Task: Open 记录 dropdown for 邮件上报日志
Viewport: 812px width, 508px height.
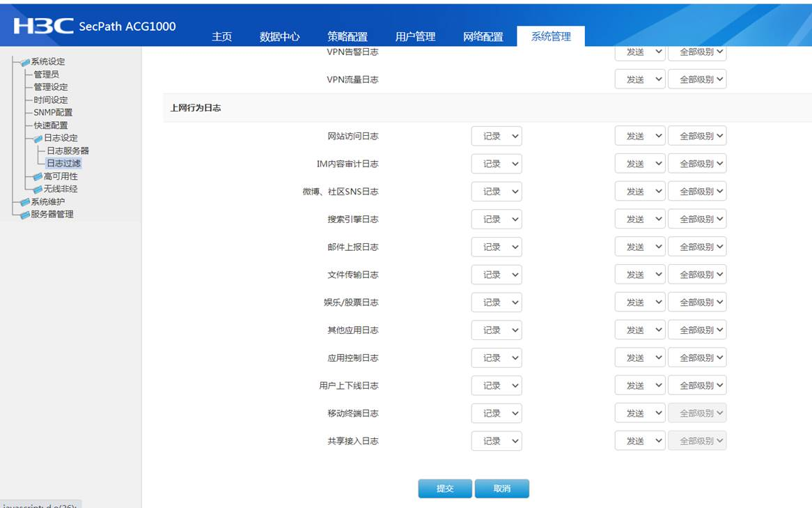Action: (x=497, y=247)
